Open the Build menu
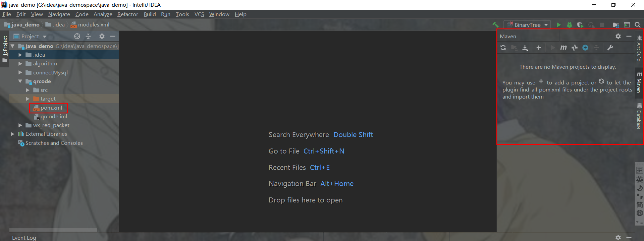The height and width of the screenshot is (241, 644). [150, 14]
